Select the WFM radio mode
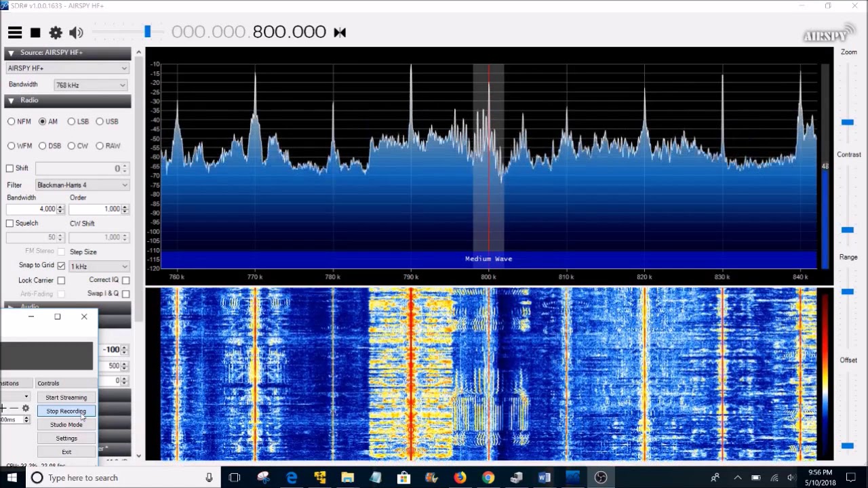Viewport: 868px width, 488px height. pyautogui.click(x=12, y=146)
